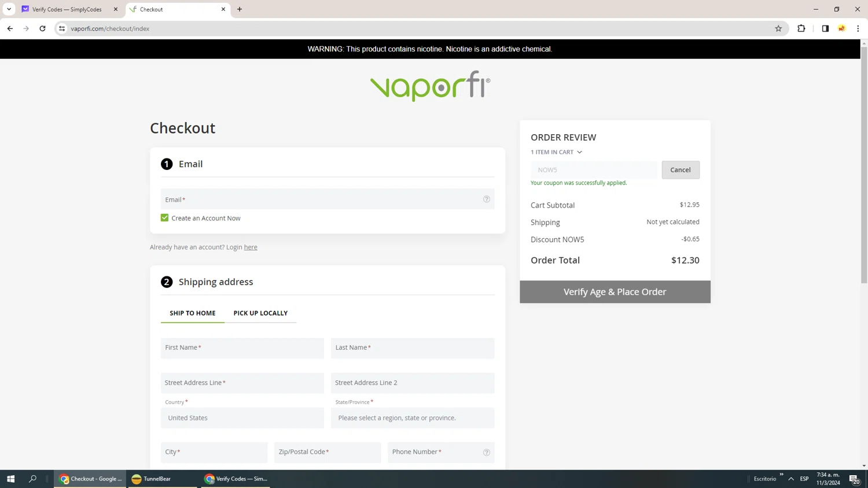Open Windows taskbar search
This screenshot has width=868, height=488.
32,479
